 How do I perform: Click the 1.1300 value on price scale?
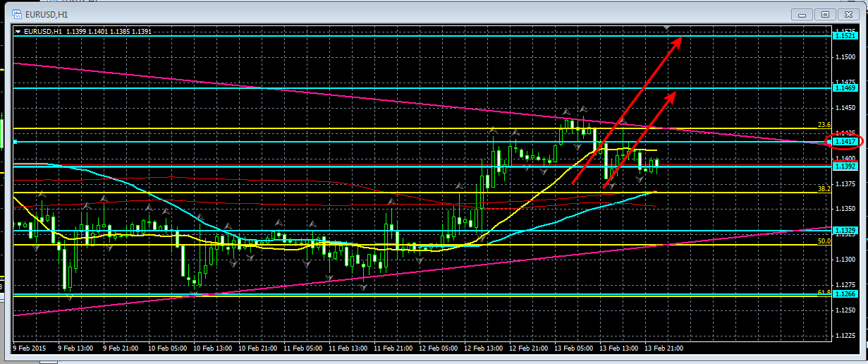tap(846, 260)
